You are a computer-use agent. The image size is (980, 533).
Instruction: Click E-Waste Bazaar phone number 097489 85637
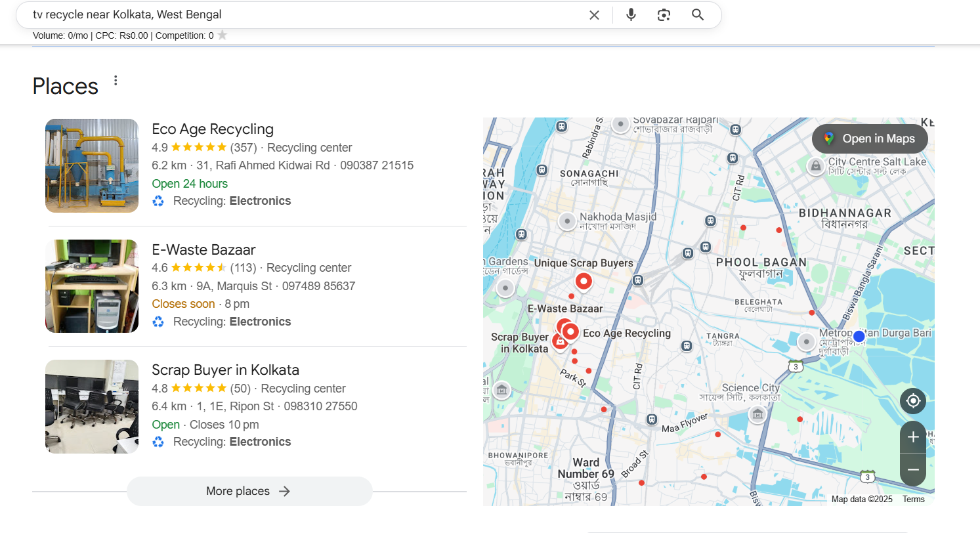pos(318,286)
